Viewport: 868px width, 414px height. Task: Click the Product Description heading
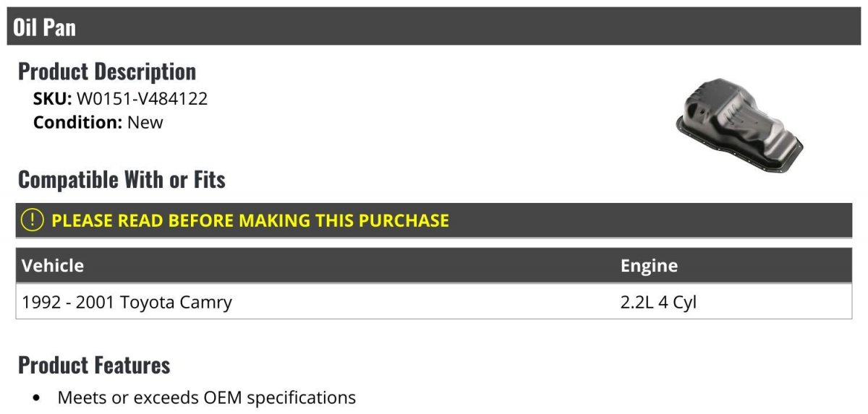107,72
